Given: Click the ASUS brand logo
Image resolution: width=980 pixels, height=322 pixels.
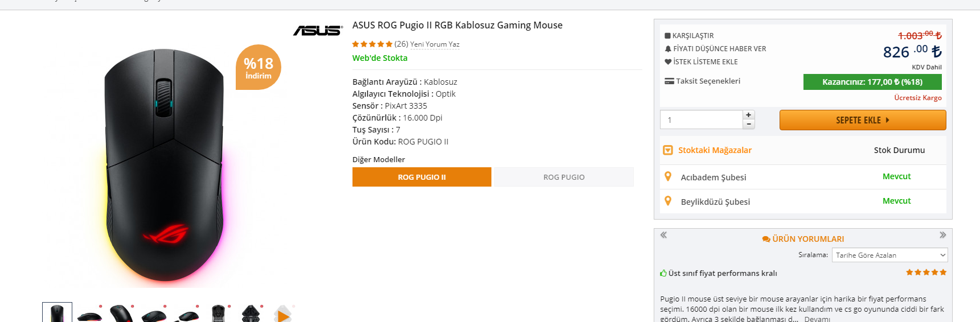Looking at the screenshot, I should [318, 30].
